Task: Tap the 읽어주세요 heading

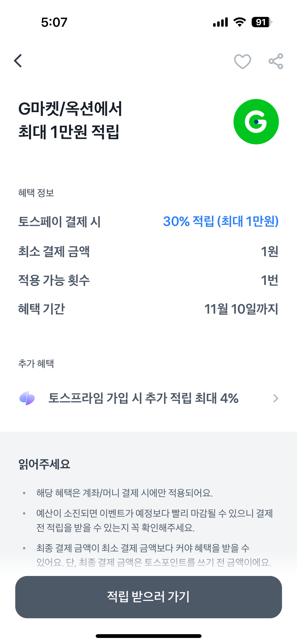Action: [44, 464]
